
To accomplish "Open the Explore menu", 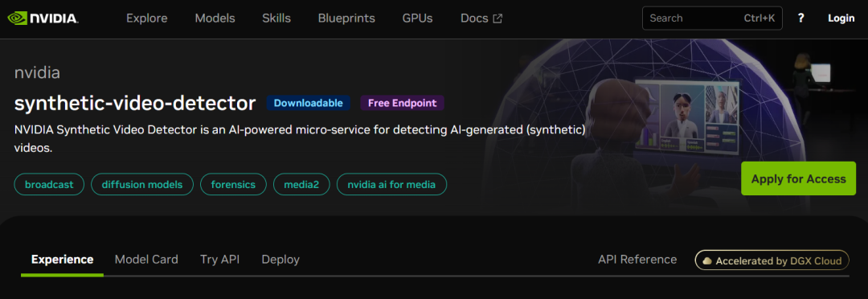I will (147, 18).
